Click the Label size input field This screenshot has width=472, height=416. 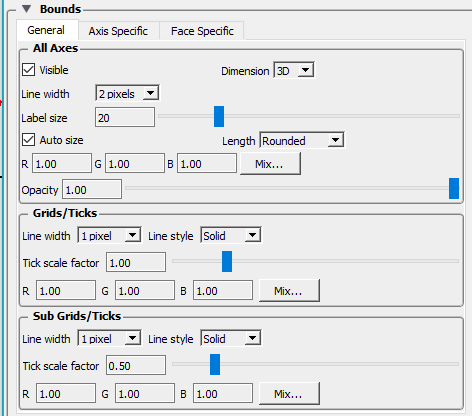point(125,117)
